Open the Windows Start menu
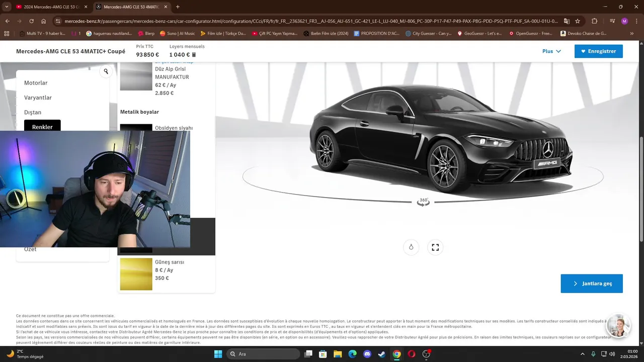Screen dimensions: 644x362 click(x=218, y=354)
